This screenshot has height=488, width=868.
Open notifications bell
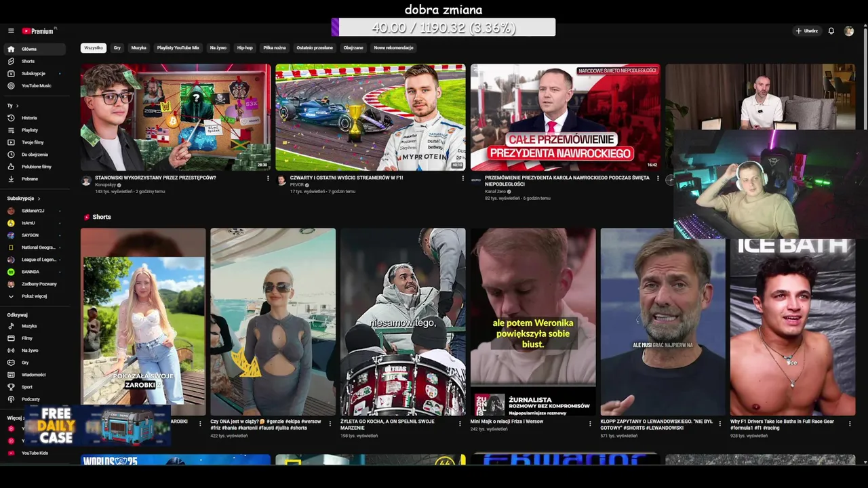coord(831,31)
